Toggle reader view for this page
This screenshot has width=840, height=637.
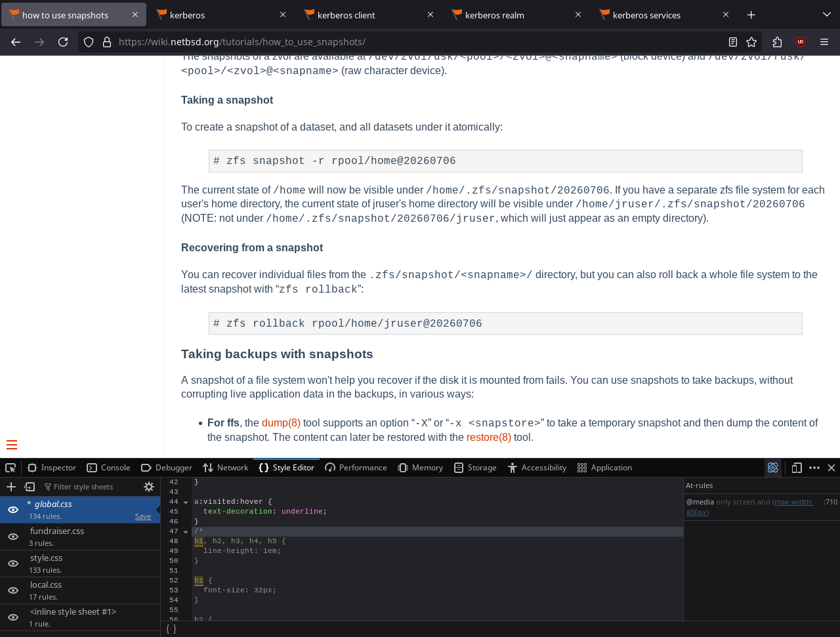click(x=733, y=42)
